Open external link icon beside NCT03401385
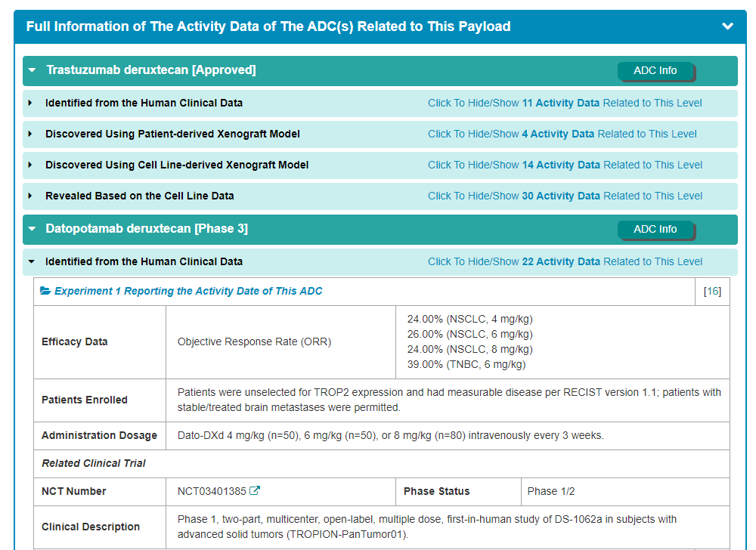Screen dimensions: 756x550 point(255,491)
